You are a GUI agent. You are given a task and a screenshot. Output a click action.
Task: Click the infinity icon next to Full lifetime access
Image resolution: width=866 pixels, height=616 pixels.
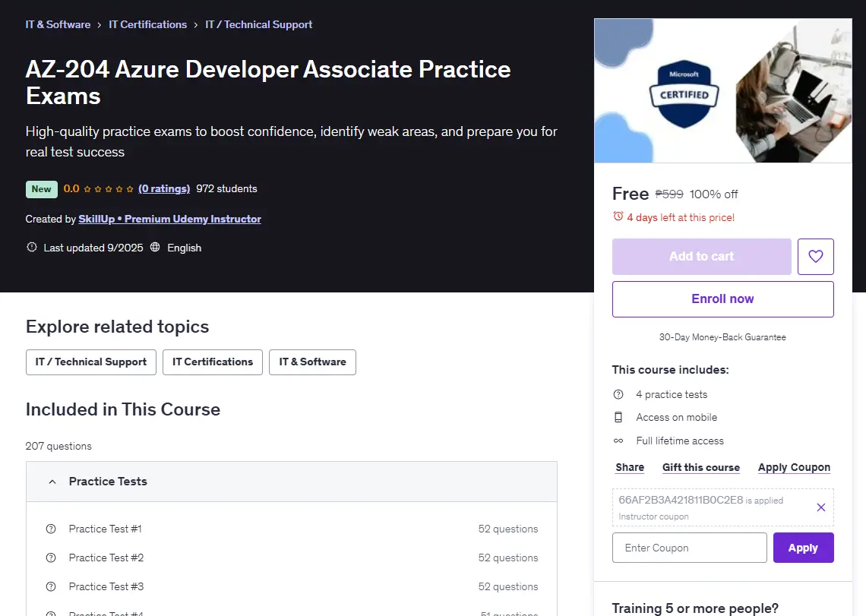618,441
